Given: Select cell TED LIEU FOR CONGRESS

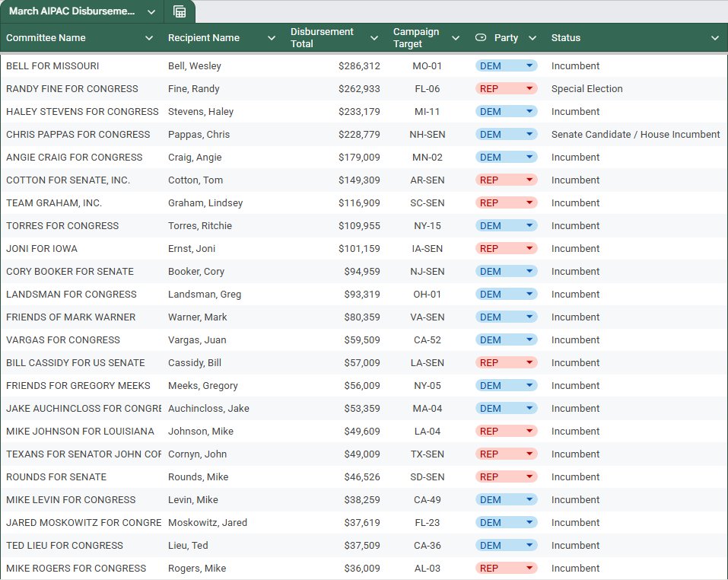Looking at the screenshot, I should pos(81,545).
